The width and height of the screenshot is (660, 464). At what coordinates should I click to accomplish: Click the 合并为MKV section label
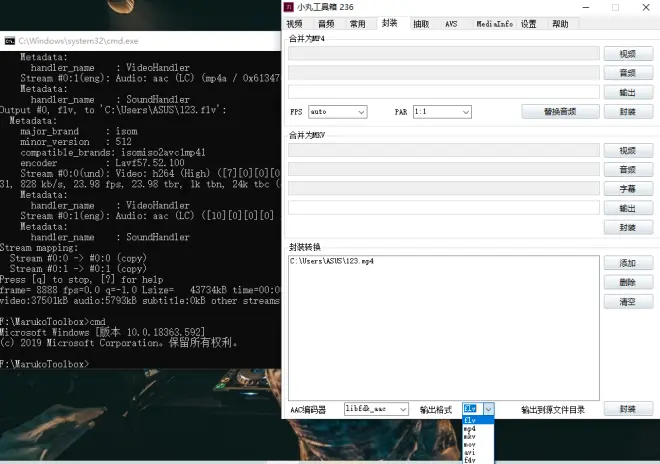[307, 135]
